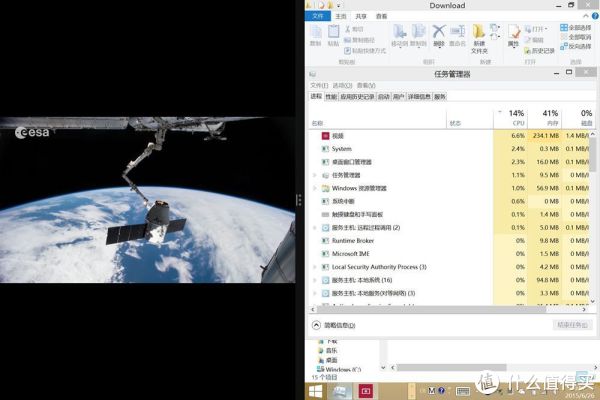The image size is (600, 400).
Task: Click the Edit icon in Explorer ribbon Open group
Action: tap(527, 40)
